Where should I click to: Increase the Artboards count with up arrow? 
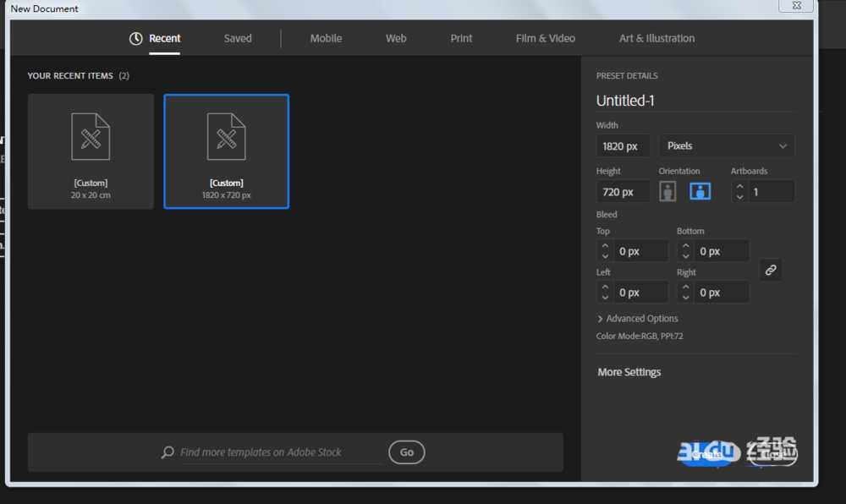coord(739,186)
